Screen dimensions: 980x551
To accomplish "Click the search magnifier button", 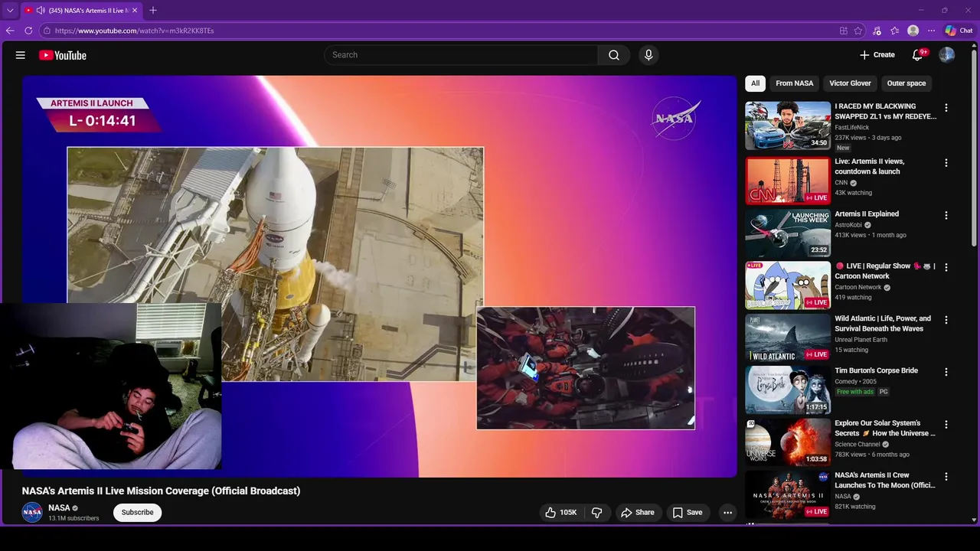I will coord(614,55).
